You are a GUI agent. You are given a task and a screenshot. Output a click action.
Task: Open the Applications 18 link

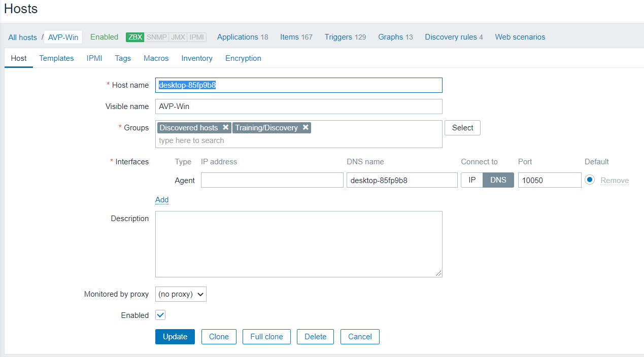pyautogui.click(x=243, y=37)
